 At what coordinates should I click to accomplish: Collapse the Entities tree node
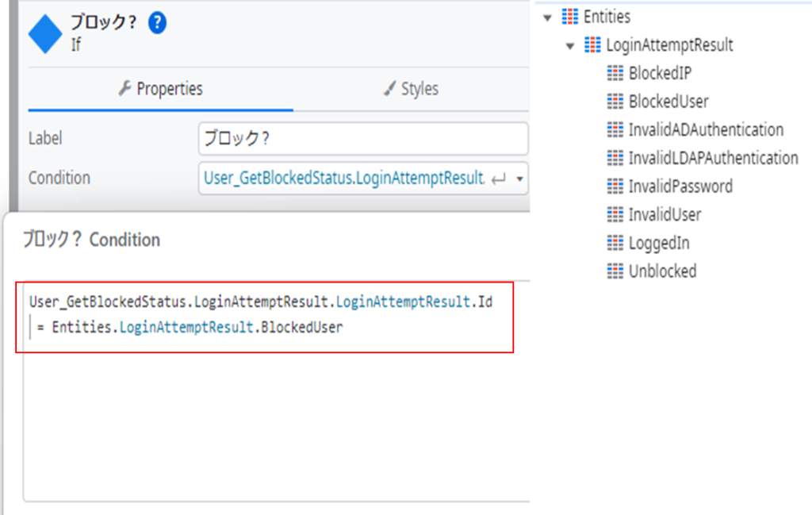548,17
